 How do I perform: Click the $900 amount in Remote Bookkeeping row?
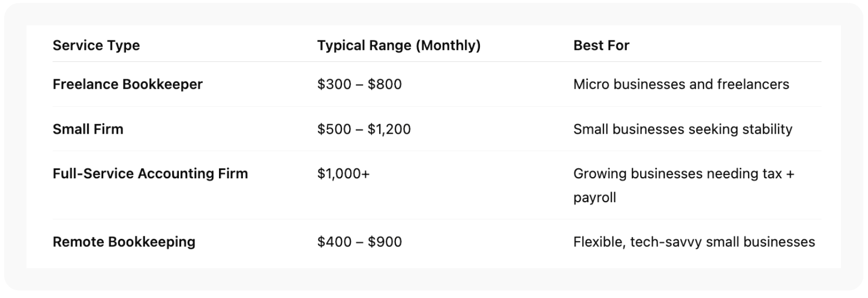(x=384, y=242)
